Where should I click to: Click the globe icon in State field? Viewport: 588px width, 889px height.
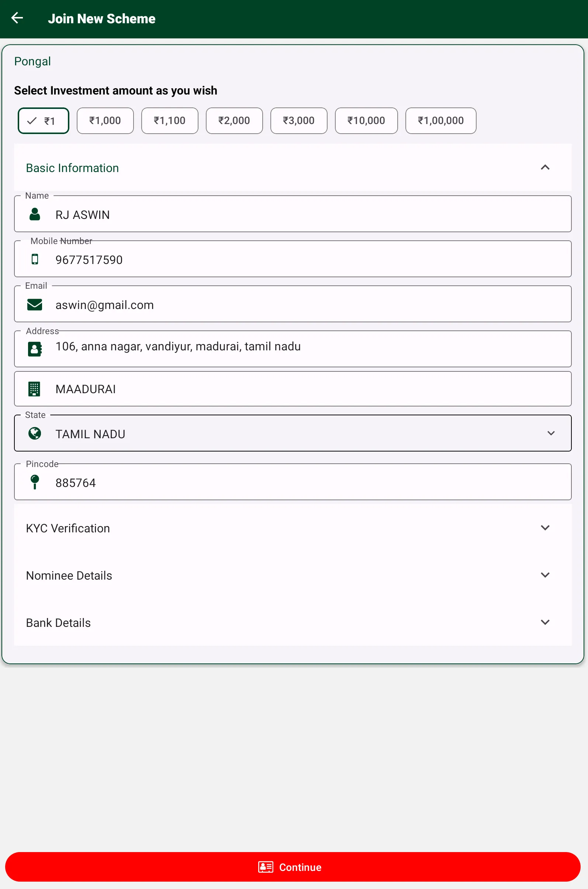[35, 434]
